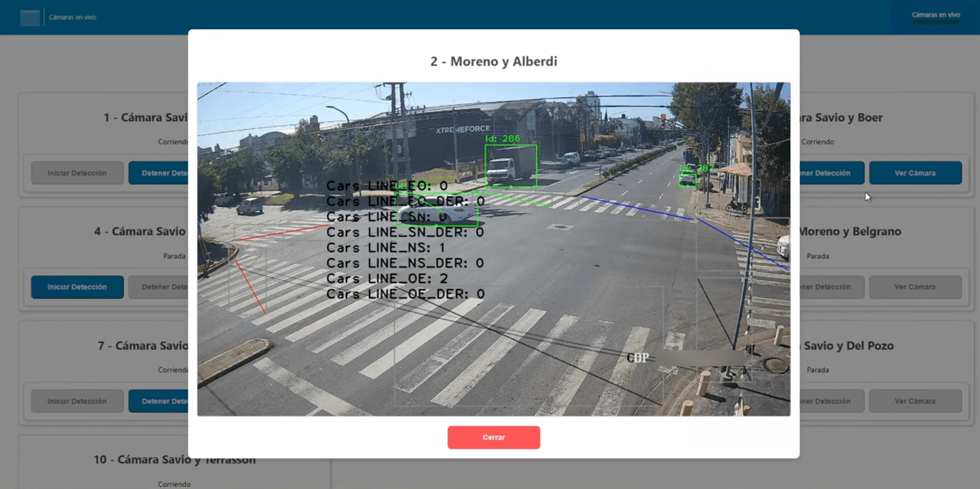Stop detection on camera 7 card

point(159,401)
